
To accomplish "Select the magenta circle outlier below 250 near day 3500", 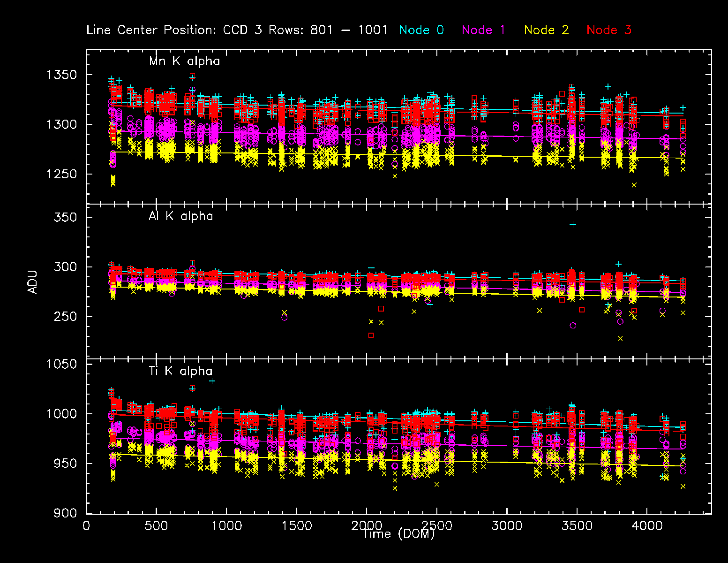I will (573, 326).
